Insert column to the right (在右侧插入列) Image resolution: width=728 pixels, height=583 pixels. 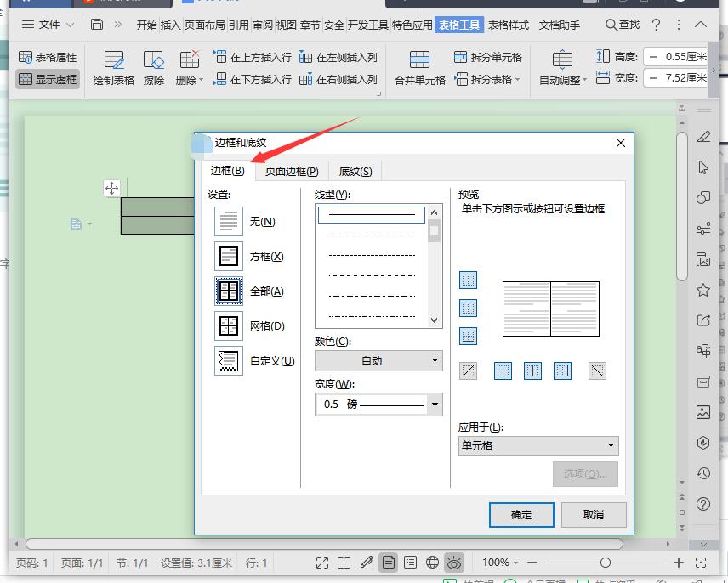coord(338,79)
